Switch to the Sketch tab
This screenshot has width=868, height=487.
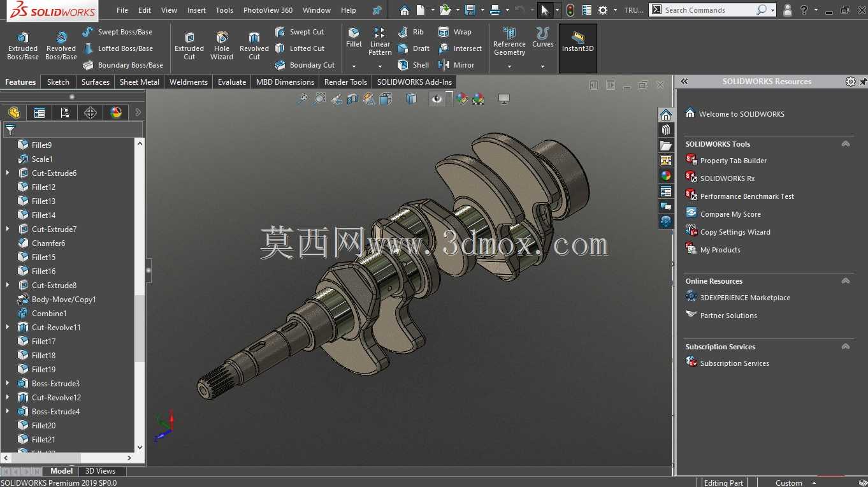coord(58,82)
